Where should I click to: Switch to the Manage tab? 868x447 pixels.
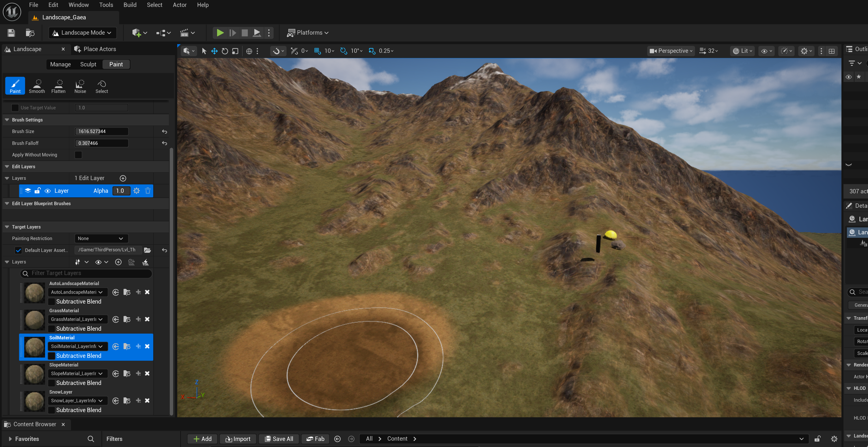coord(60,64)
